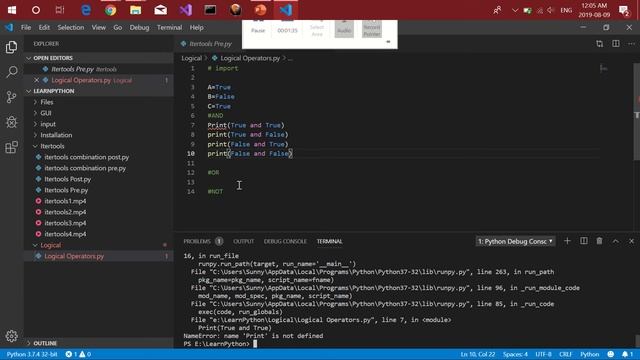The width and height of the screenshot is (640, 360).
Task: Open the Extensions view
Action: pyautogui.click(x=11, y=147)
